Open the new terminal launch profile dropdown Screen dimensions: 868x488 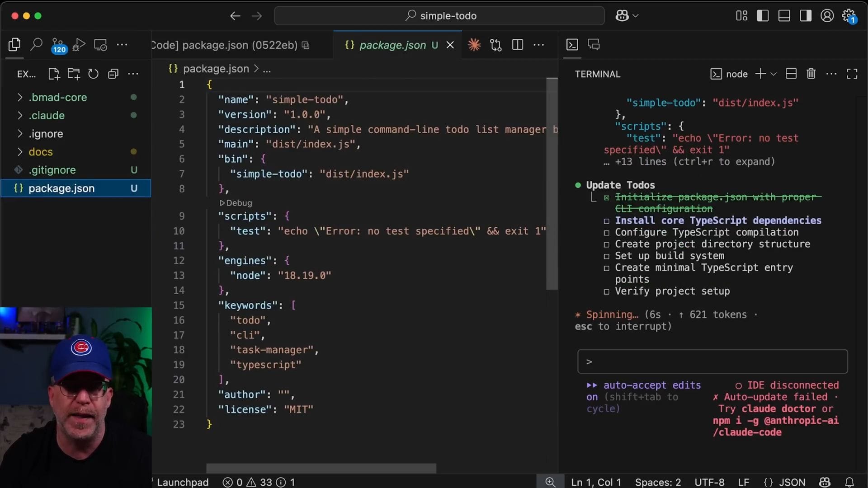(x=774, y=74)
